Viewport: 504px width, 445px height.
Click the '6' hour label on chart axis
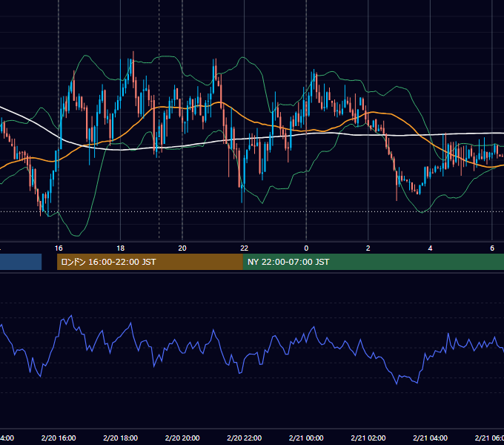tap(492, 248)
